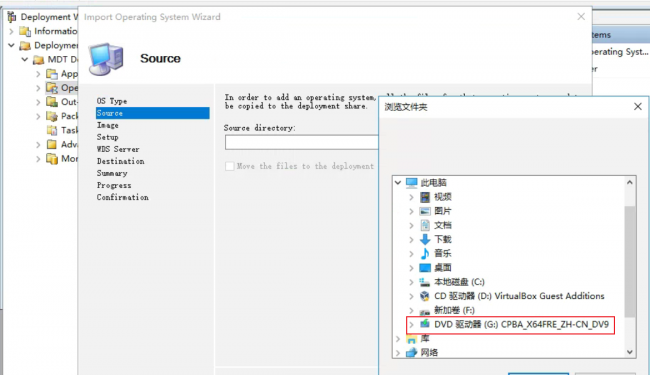Viewport: 650px width, 375px height.
Task: Select 新加卷 (F:) label
Action: (x=454, y=310)
